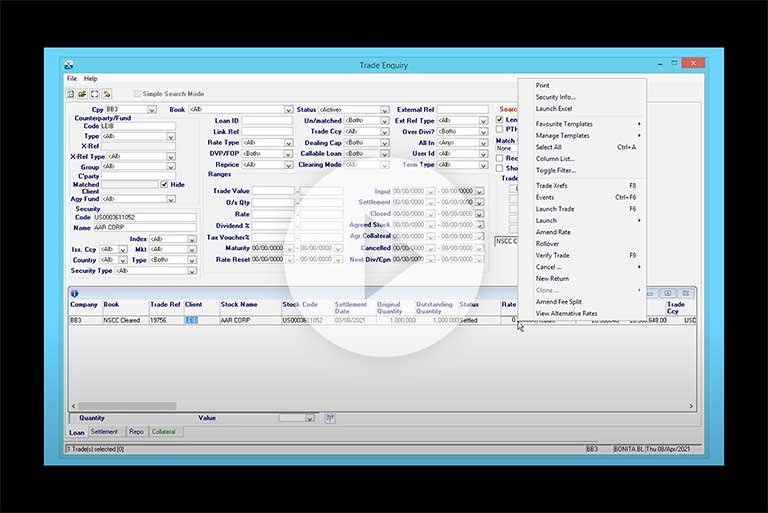
Task: Tick the PTH checkbox in search panel
Action: 500,130
